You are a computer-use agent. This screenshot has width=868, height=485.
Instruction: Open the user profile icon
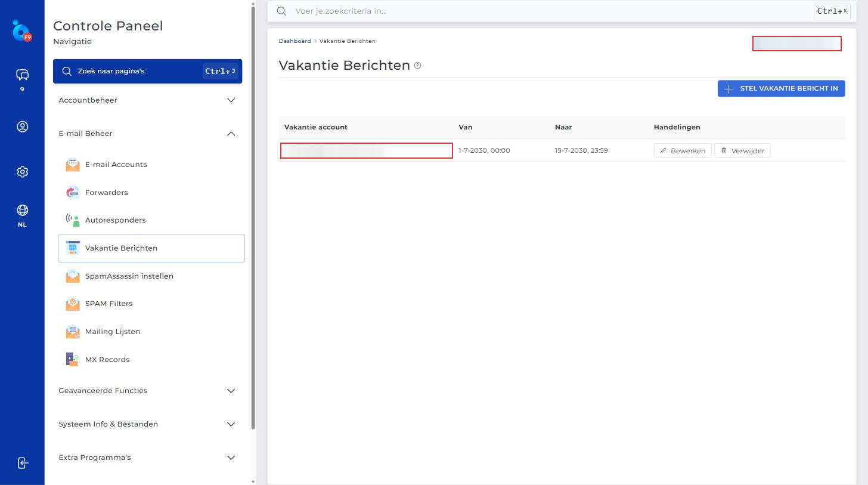[22, 126]
